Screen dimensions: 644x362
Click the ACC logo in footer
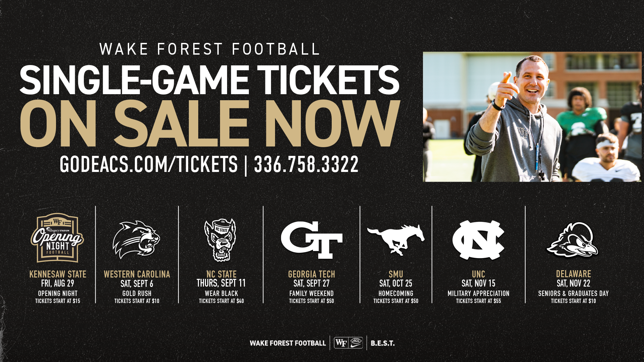coord(356,343)
